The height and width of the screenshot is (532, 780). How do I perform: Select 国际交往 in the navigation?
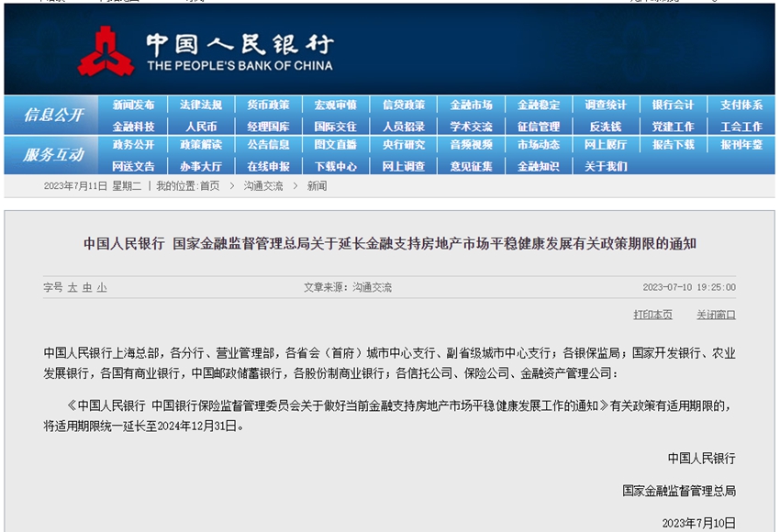pos(335,127)
